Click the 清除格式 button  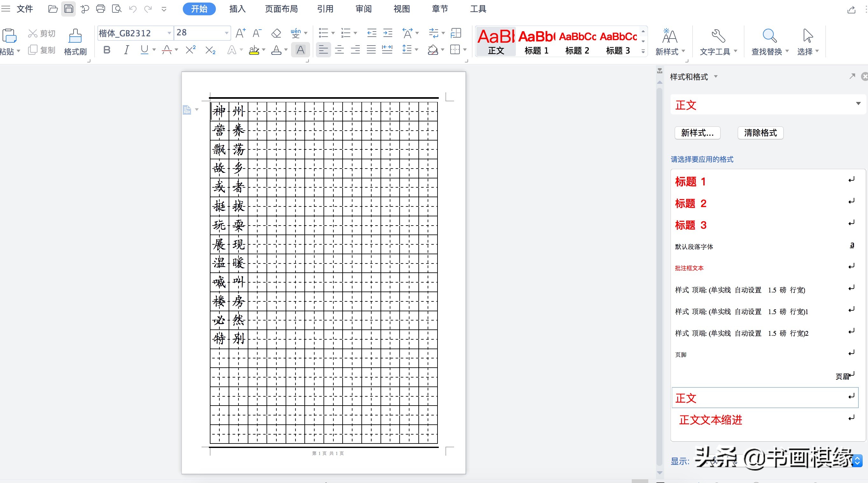760,133
